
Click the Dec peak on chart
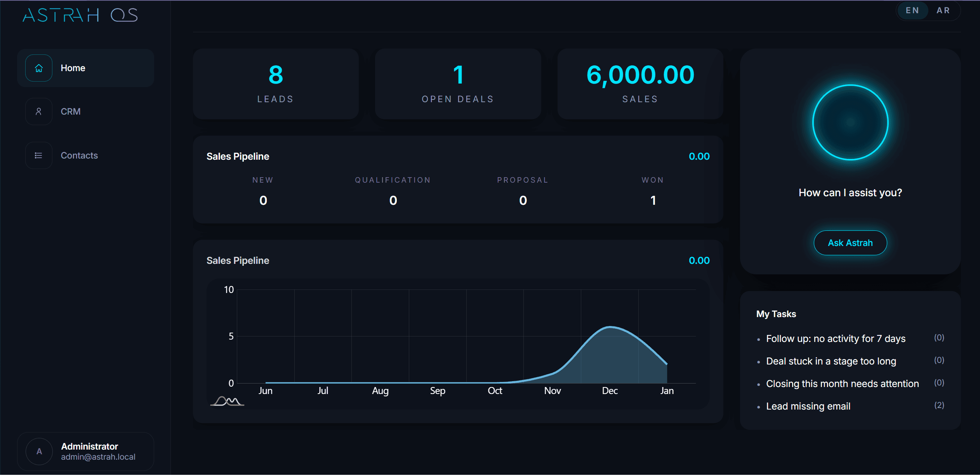point(610,327)
